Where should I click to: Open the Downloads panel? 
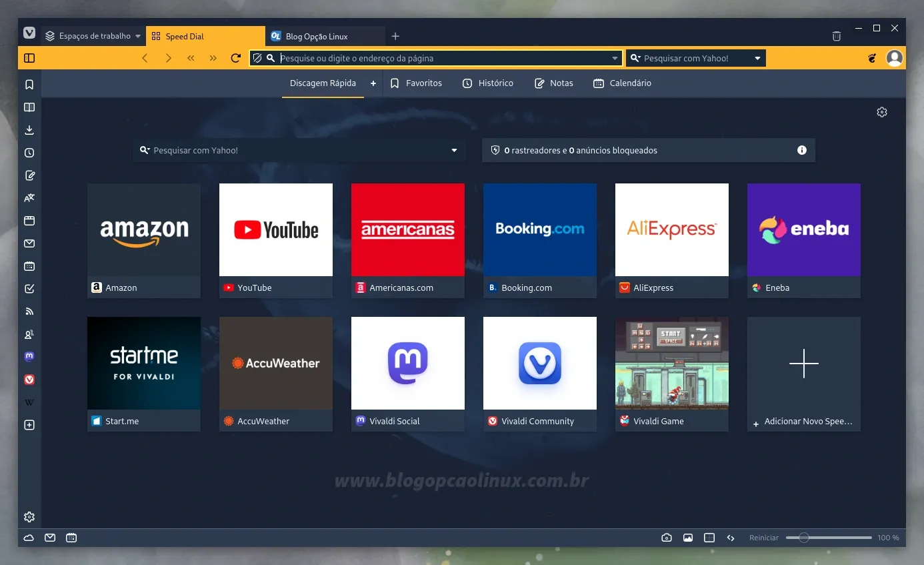[29, 130]
